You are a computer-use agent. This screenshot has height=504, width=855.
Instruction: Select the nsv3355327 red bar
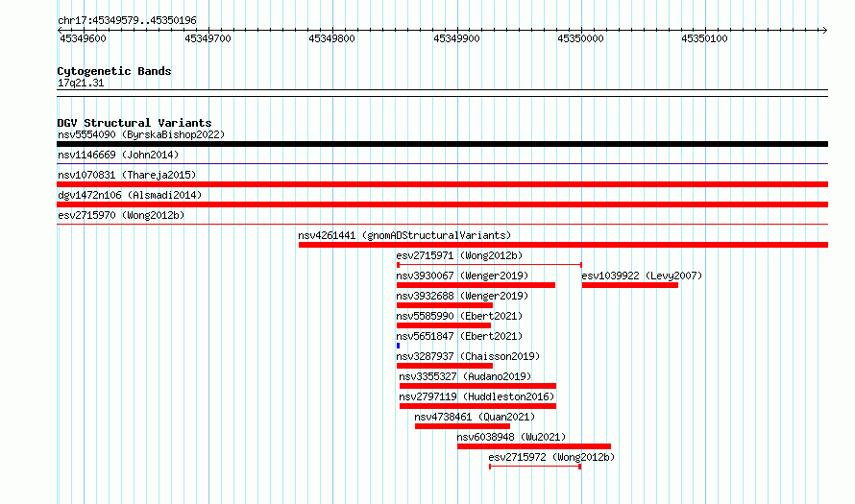477,386
